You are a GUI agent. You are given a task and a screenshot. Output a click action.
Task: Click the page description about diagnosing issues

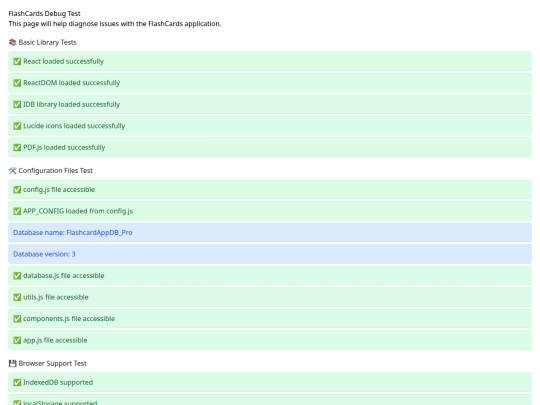(115, 24)
